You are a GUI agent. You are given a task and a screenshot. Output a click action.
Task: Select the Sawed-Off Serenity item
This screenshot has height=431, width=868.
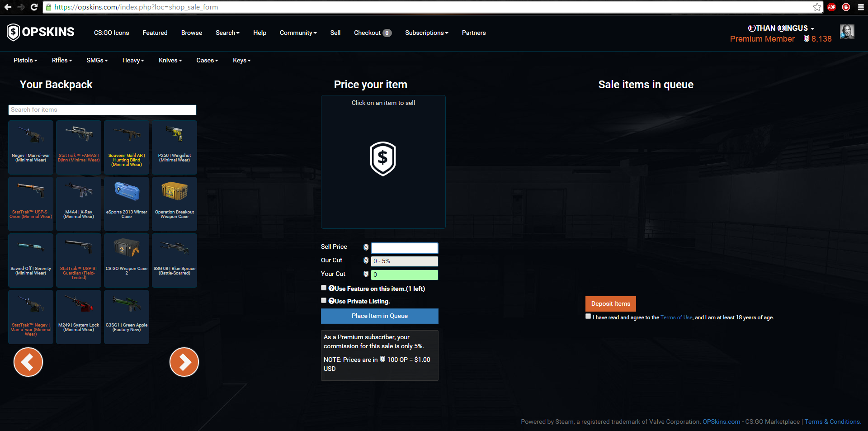31,260
